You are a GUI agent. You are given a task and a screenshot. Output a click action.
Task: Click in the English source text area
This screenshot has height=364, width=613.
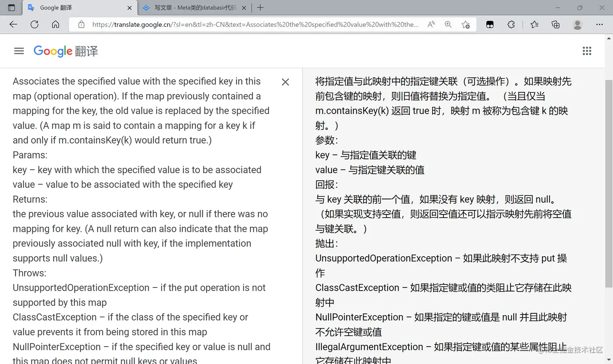click(x=142, y=219)
